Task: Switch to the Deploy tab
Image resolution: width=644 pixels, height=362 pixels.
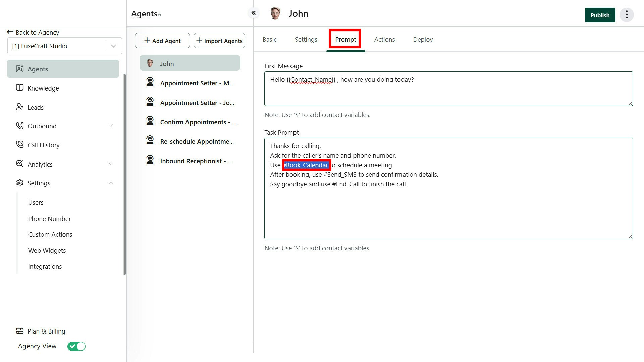Action: (x=423, y=40)
